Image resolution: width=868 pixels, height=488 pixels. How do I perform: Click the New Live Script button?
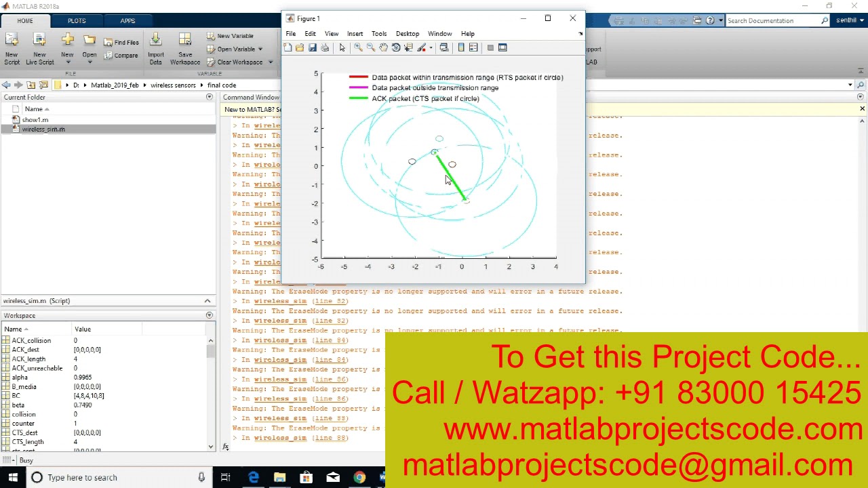pos(40,49)
